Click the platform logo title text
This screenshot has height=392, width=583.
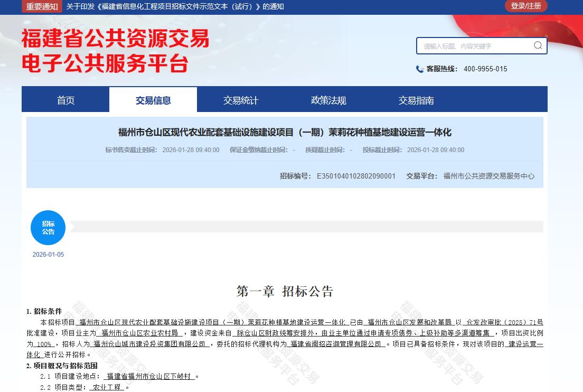pos(115,51)
